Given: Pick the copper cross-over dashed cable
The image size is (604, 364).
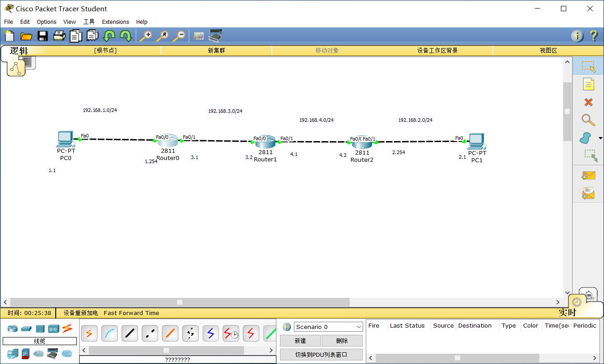Looking at the screenshot, I should coord(150,333).
